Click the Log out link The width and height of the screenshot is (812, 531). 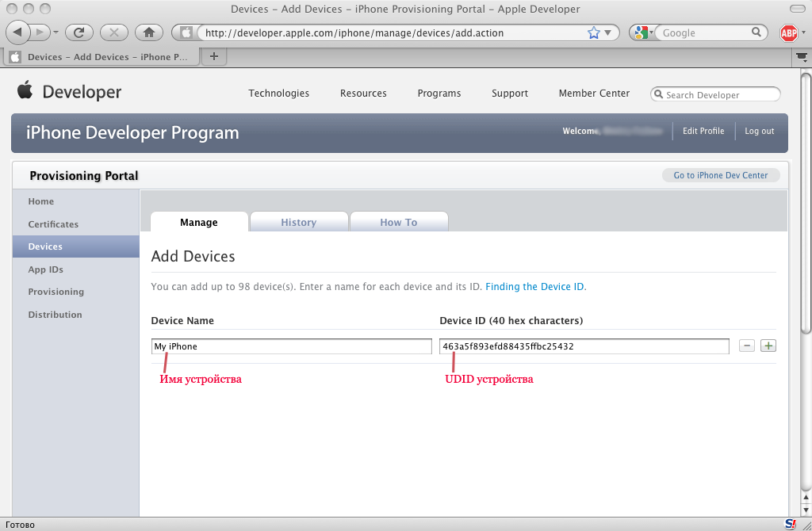tap(759, 131)
